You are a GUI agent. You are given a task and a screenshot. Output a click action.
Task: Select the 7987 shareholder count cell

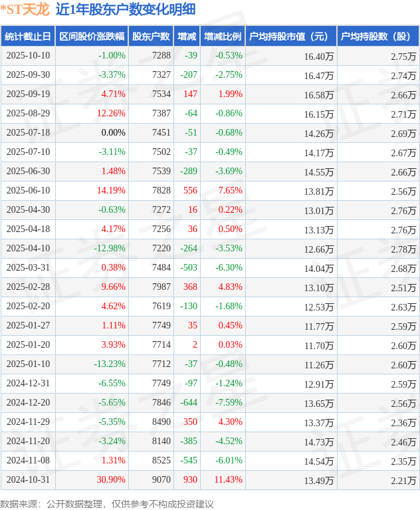click(161, 287)
